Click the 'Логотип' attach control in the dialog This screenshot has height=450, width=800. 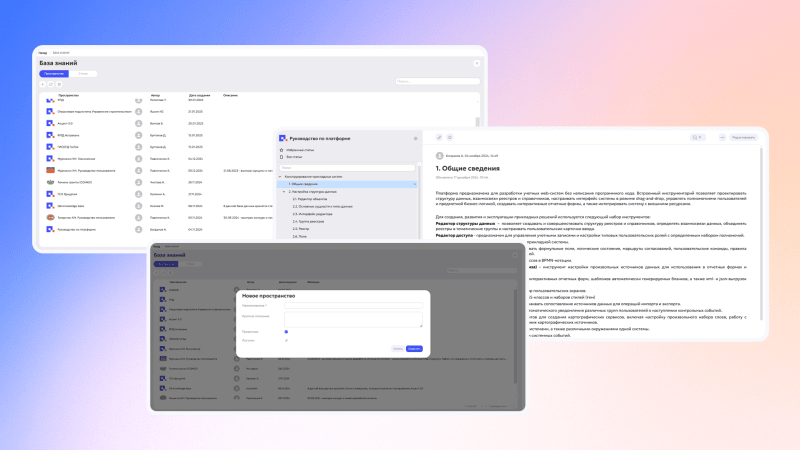pos(286,340)
